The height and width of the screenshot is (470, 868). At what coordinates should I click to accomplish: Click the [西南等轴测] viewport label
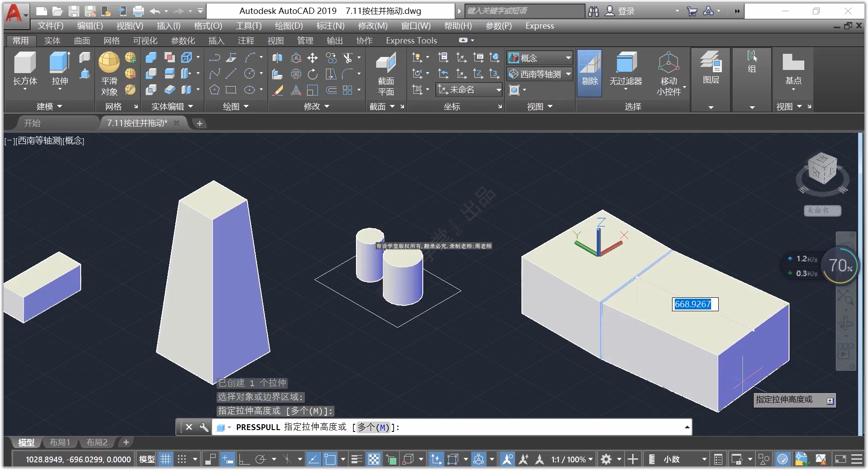click(39, 140)
